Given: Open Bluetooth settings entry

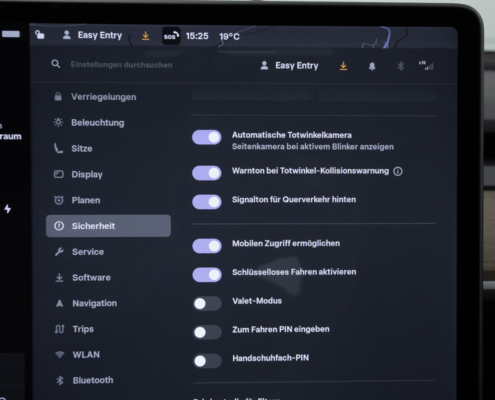Looking at the screenshot, I should pos(108,380).
